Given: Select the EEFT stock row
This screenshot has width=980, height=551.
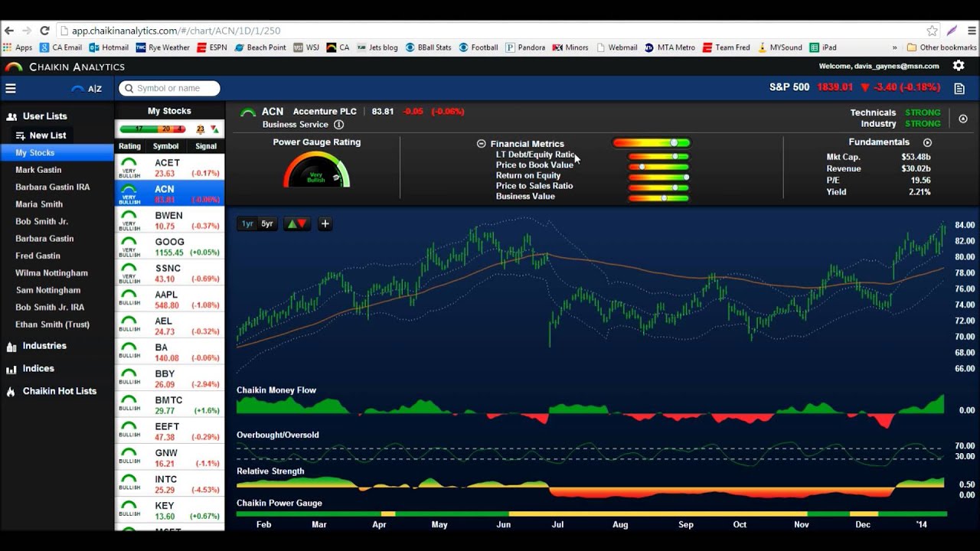Looking at the screenshot, I should tap(170, 432).
